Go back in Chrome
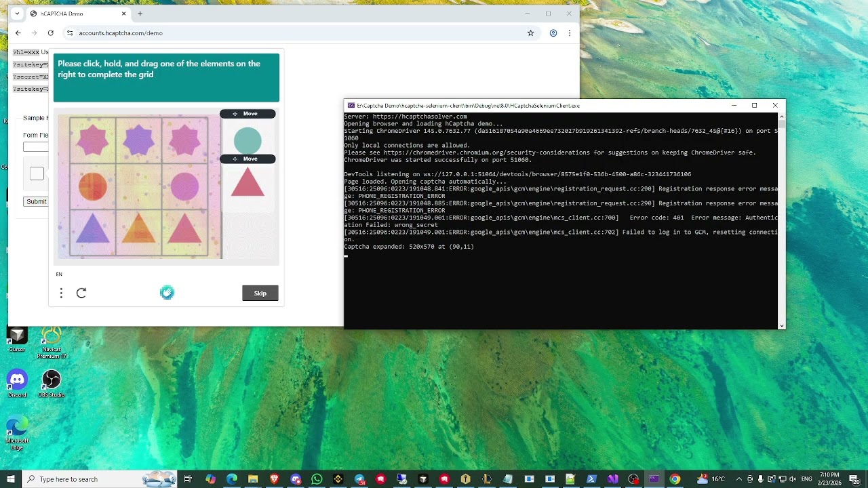The height and width of the screenshot is (488, 868). coord(18,33)
